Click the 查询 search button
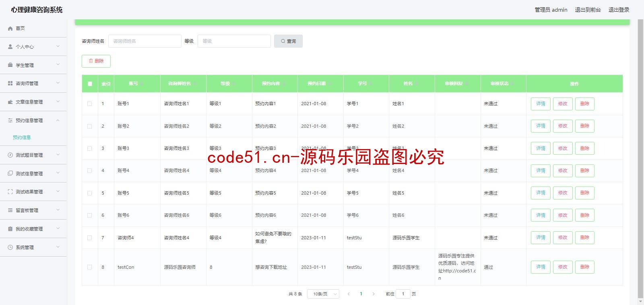The width and height of the screenshot is (644, 305). coord(288,41)
